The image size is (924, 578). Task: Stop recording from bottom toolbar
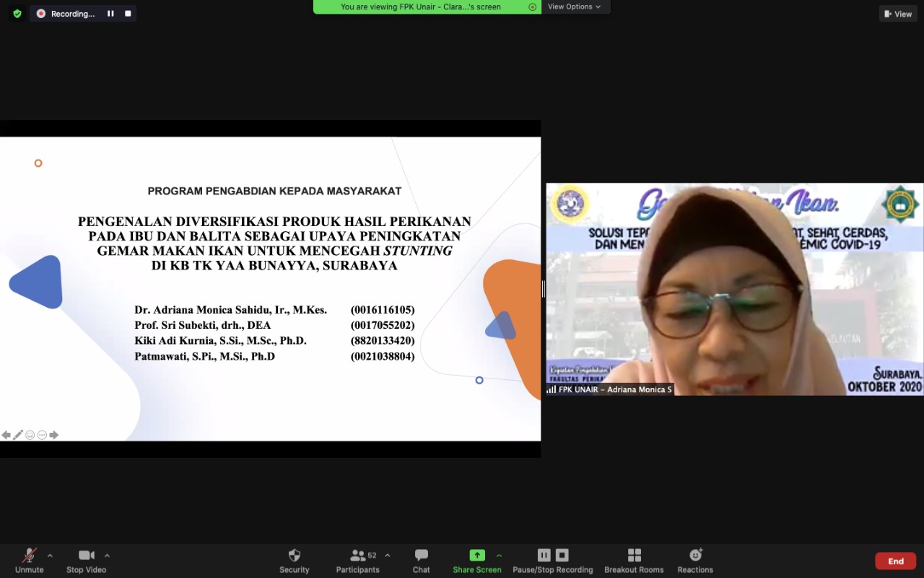point(562,555)
